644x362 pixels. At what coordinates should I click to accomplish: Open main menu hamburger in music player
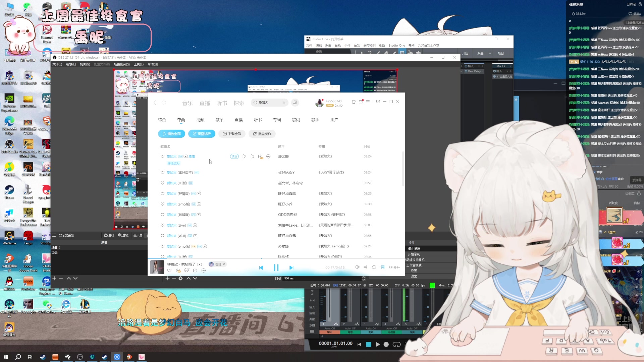(368, 102)
